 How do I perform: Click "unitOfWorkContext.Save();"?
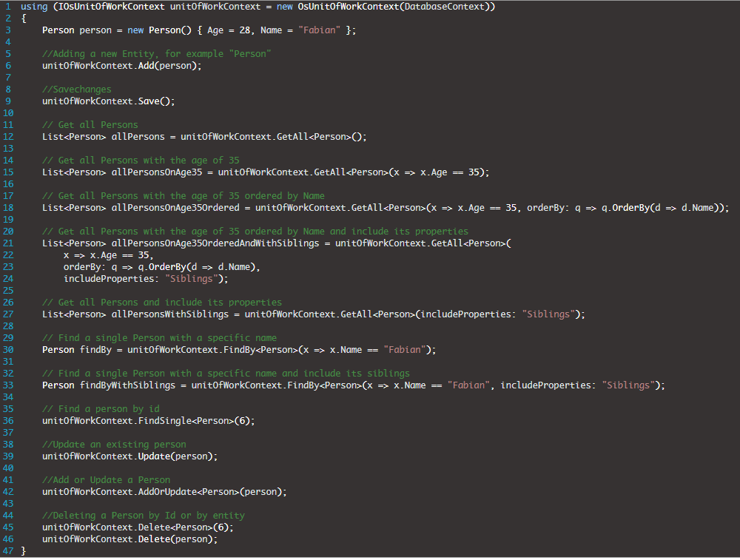pyautogui.click(x=109, y=101)
